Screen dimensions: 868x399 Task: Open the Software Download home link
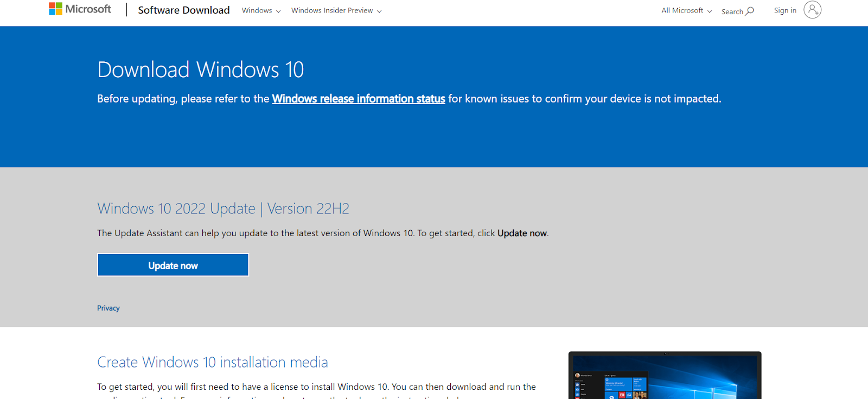[184, 10]
